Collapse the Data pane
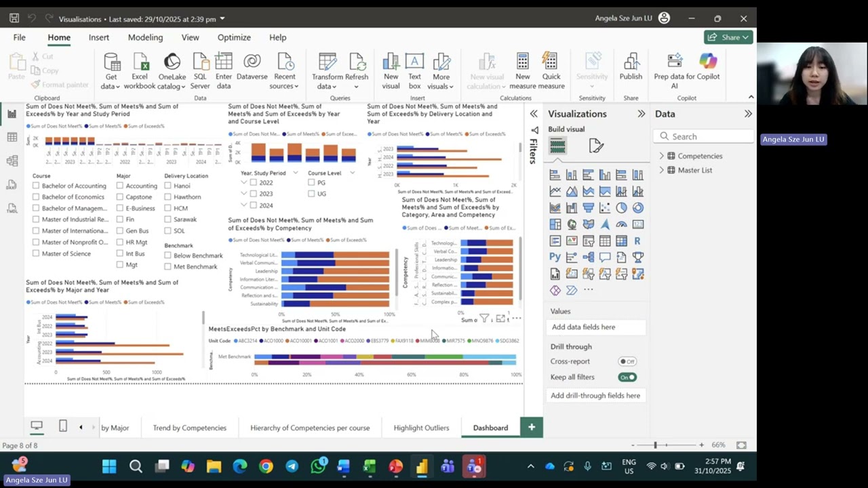This screenshot has height=488, width=868. (x=748, y=114)
